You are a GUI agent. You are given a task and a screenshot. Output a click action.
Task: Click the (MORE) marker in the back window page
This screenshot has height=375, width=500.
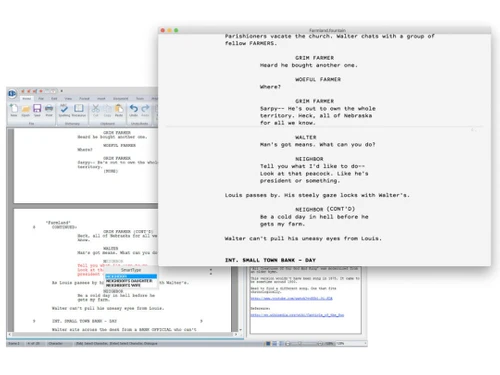point(111,171)
